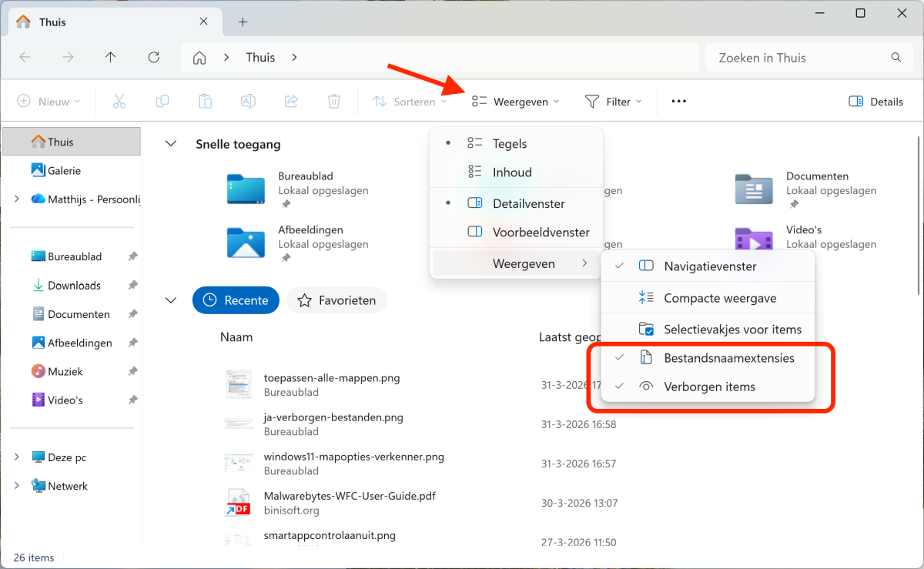This screenshot has width=924, height=569.
Task: Click the Share icon in toolbar
Action: tap(291, 102)
